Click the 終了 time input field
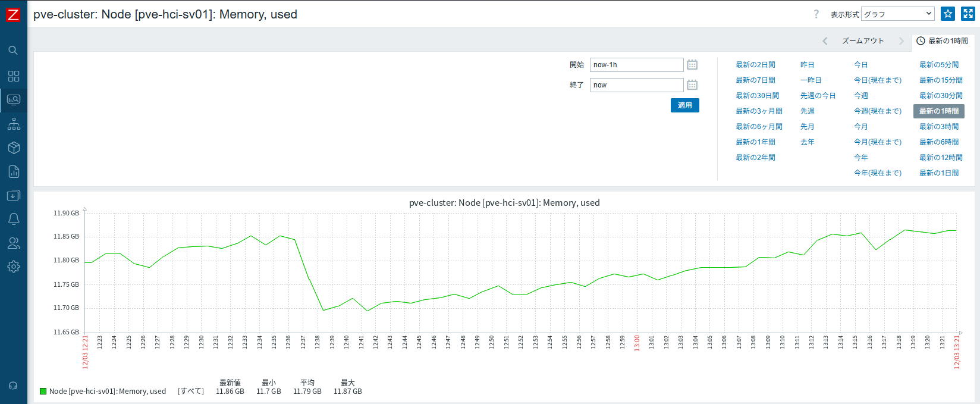The height and width of the screenshot is (404, 980). (x=636, y=85)
